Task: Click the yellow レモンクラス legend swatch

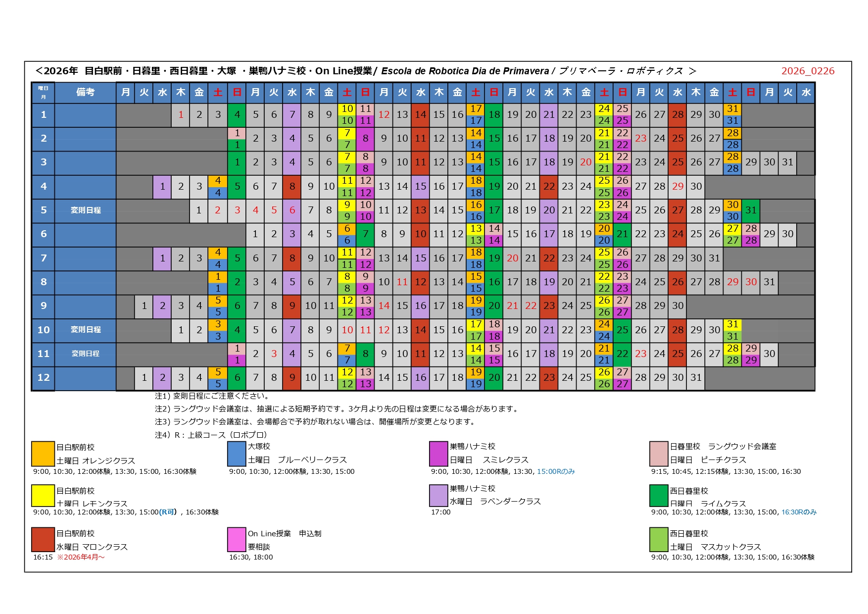Action: 43,496
